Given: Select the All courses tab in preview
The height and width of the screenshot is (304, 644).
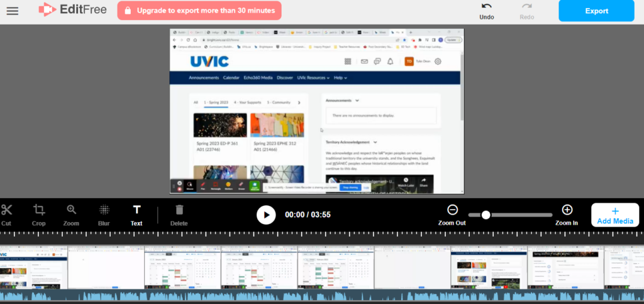Looking at the screenshot, I should pyautogui.click(x=196, y=103).
